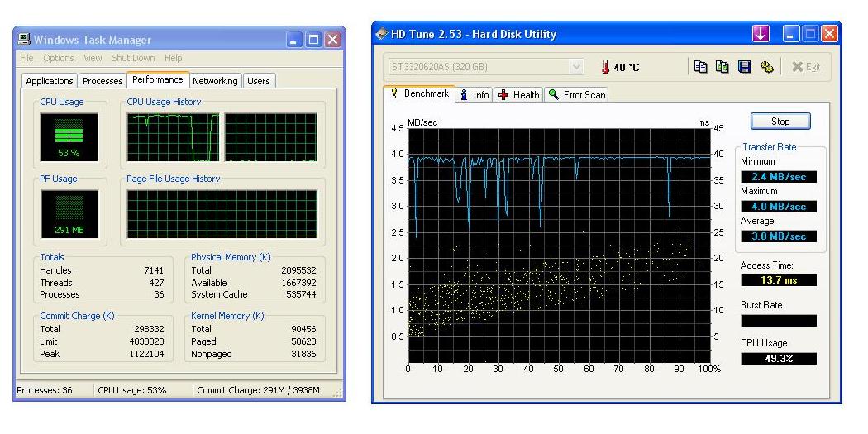Click the Minimum 2.4 MB/sec value
This screenshot has height=434, width=868.
[779, 177]
